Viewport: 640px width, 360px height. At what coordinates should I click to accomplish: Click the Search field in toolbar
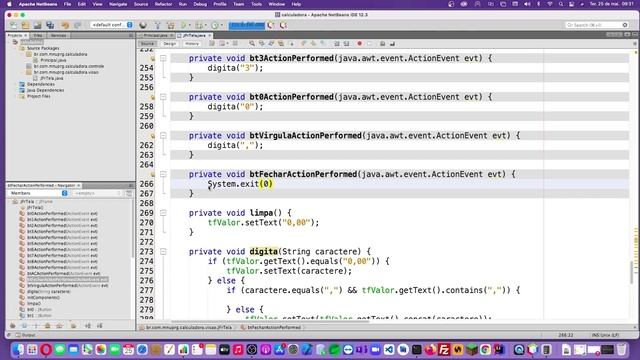click(x=597, y=25)
